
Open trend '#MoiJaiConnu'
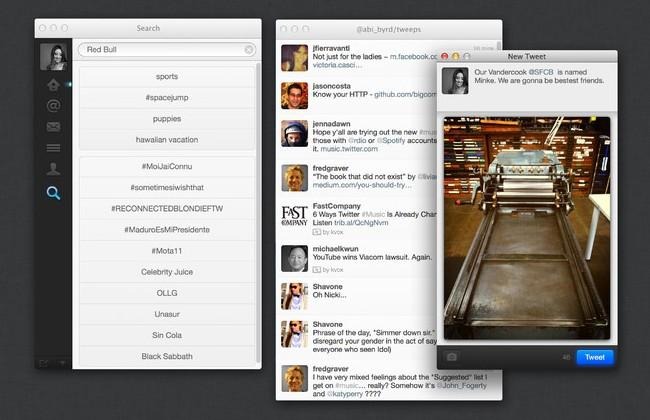pyautogui.click(x=167, y=166)
